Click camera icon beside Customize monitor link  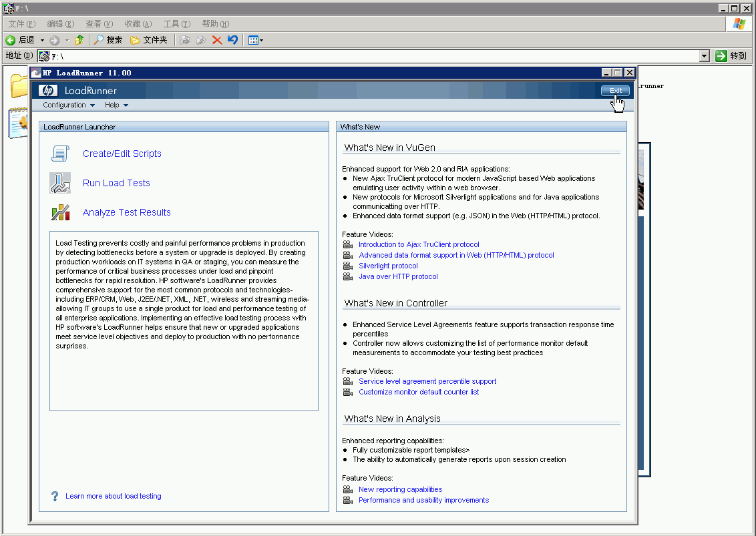tap(348, 392)
